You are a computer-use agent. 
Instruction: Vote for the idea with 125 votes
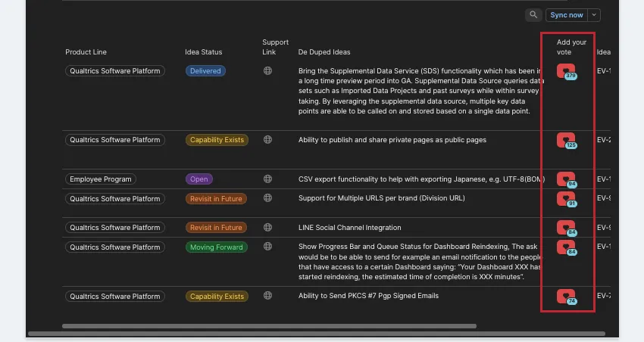tap(565, 139)
